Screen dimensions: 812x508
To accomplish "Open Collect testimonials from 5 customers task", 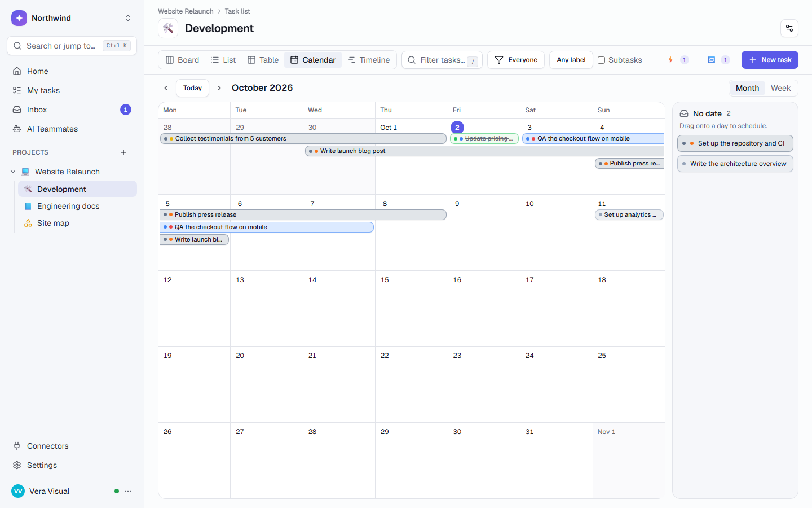I will (303, 138).
